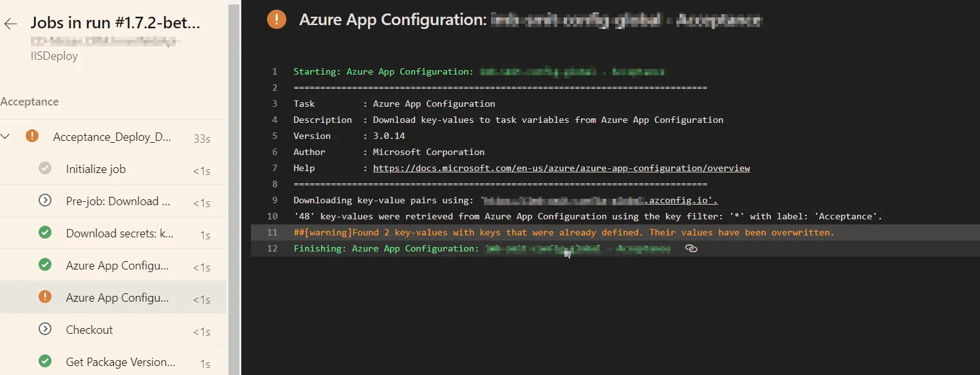
Task: Click the Version 3.0.14 log line
Action: [x=615, y=136]
